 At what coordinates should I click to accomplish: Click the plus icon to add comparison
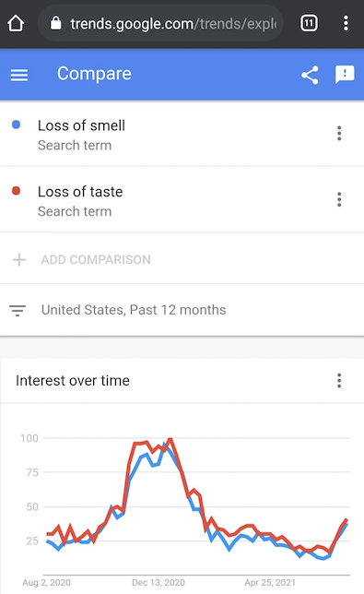(x=19, y=260)
